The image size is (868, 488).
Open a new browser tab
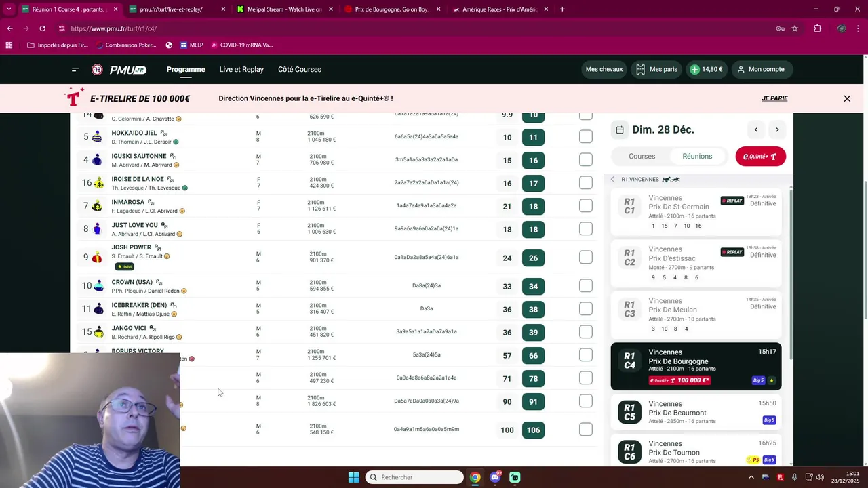click(x=562, y=9)
